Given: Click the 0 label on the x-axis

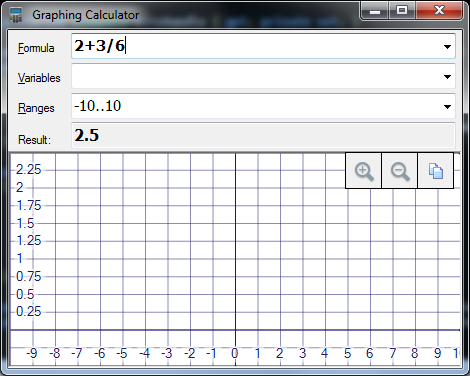Looking at the screenshot, I should tap(235, 353).
